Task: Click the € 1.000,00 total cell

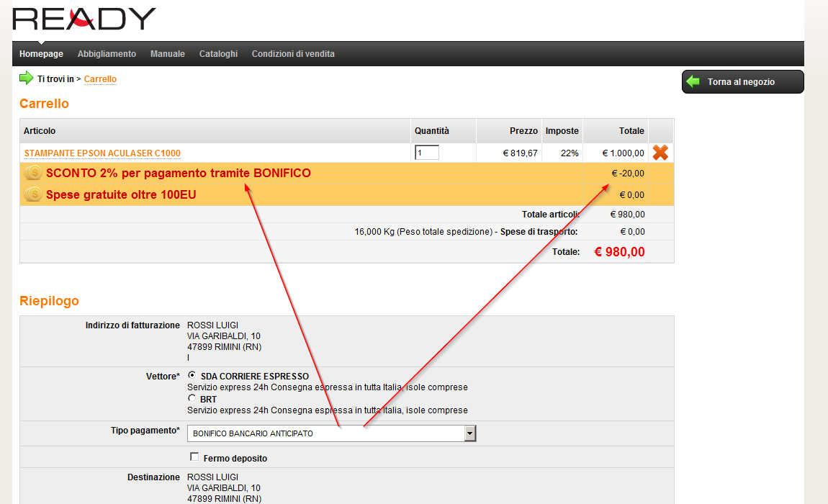Action: pos(623,153)
